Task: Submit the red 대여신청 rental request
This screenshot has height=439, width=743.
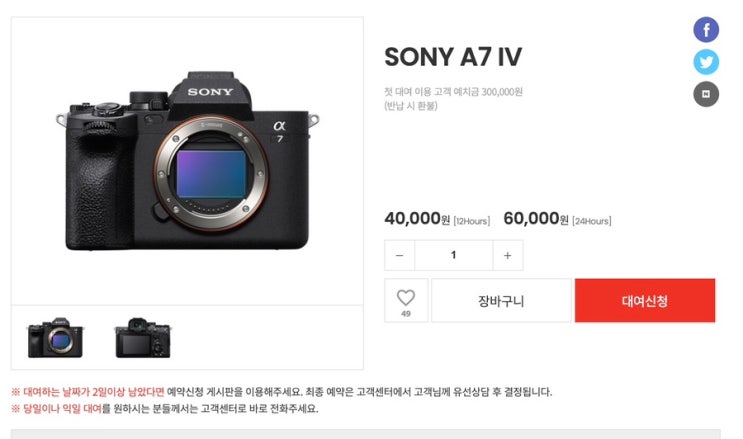Action: point(645,301)
